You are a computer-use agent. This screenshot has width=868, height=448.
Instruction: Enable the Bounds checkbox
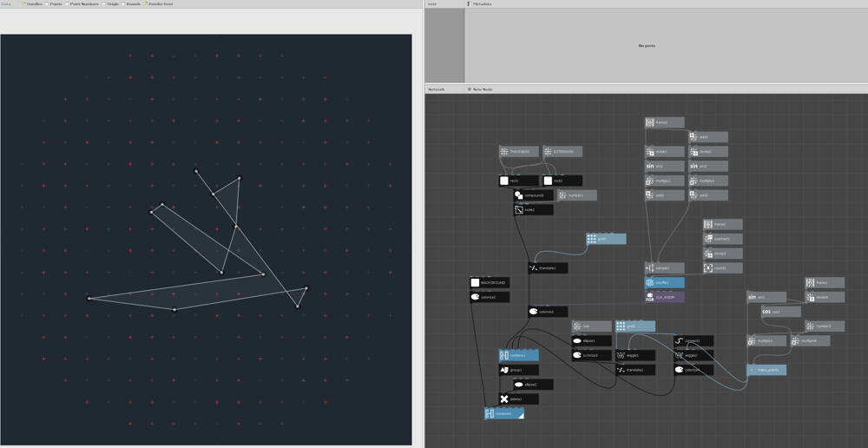coord(123,3)
